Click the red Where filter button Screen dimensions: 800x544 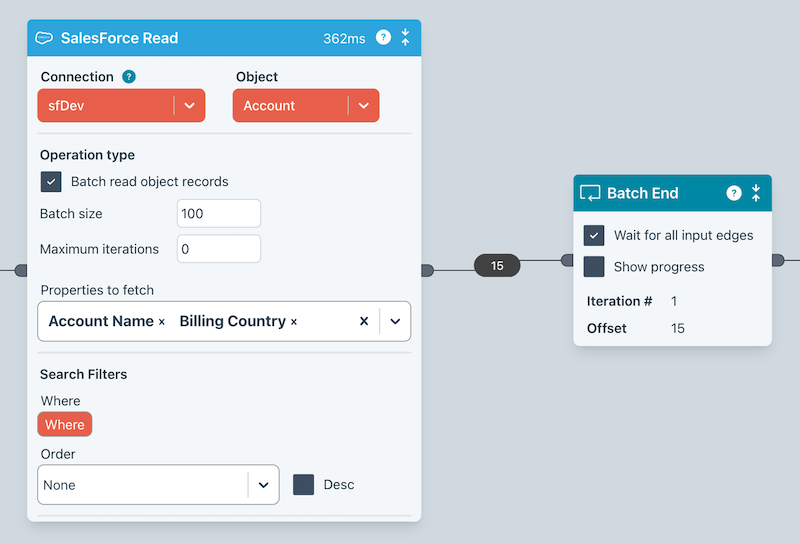[x=65, y=425]
